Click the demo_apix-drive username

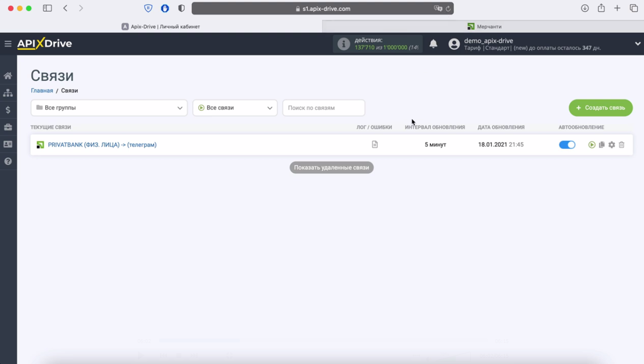489,41
